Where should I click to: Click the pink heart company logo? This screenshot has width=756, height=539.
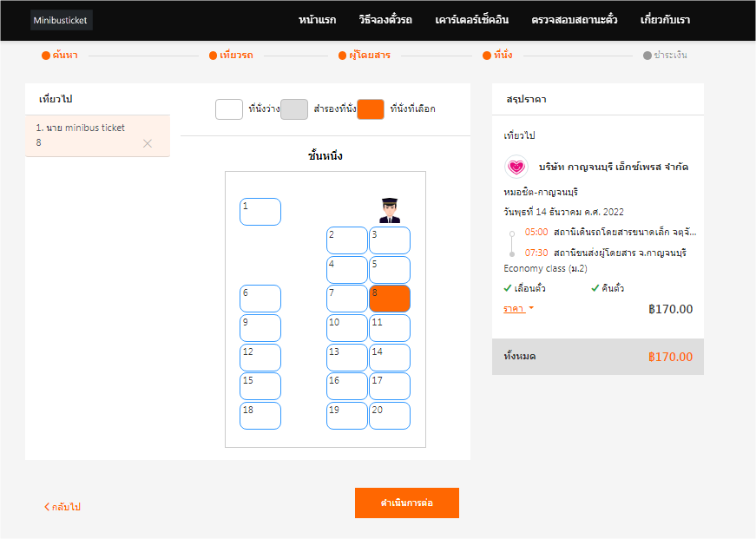click(516, 166)
